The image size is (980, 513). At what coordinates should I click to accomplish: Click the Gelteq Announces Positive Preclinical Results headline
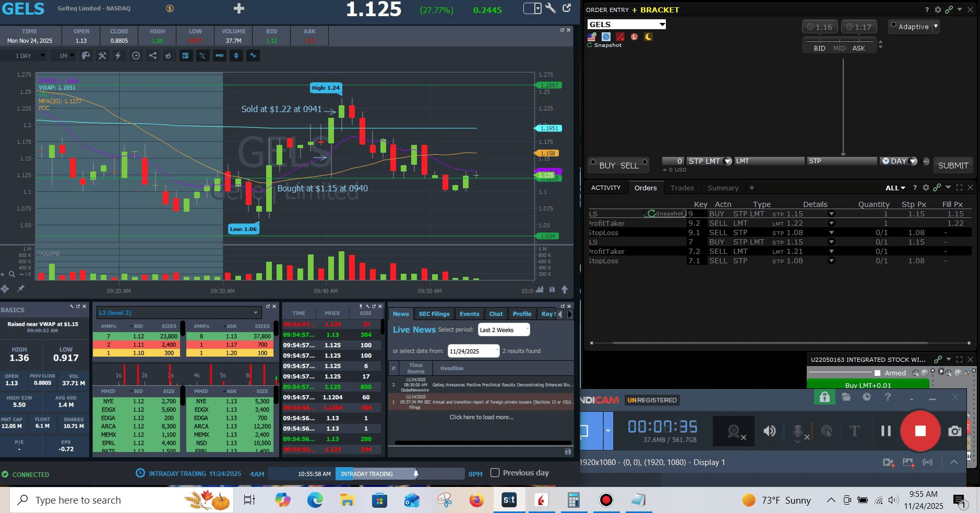coord(501,385)
